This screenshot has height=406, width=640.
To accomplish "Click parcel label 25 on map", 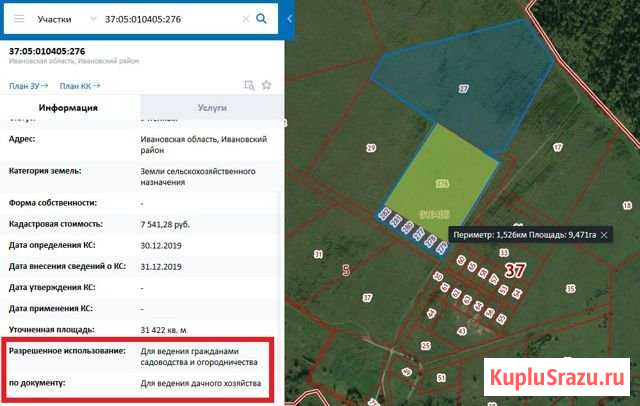I will [425, 346].
